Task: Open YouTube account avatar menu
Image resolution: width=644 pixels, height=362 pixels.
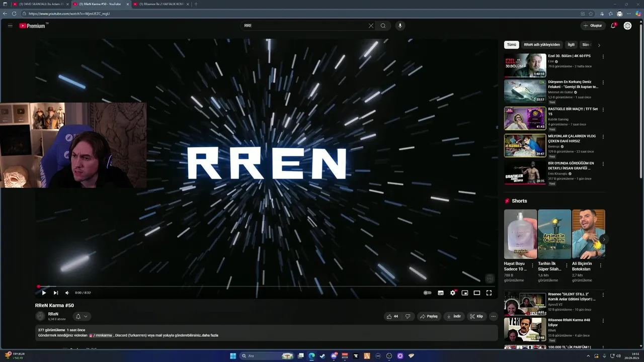Action: [627, 26]
